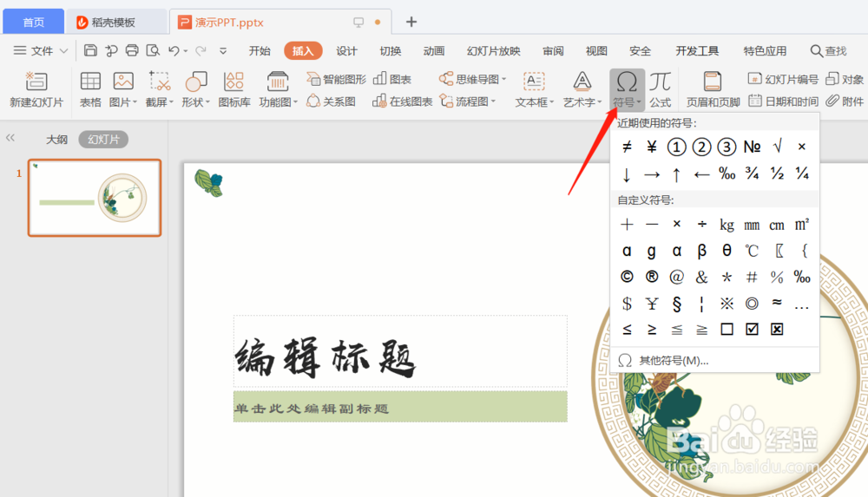This screenshot has height=497, width=868.
Task: Open a new tab with plus button
Action: (411, 22)
